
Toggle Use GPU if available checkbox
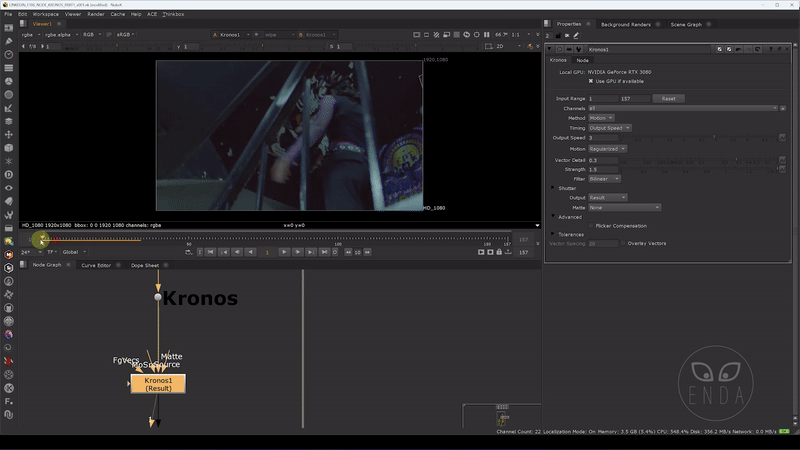(591, 81)
